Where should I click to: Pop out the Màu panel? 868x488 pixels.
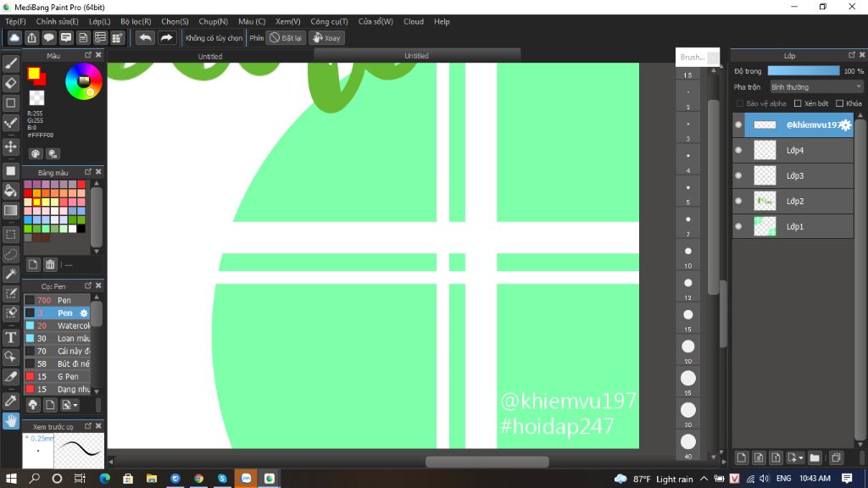(88, 55)
